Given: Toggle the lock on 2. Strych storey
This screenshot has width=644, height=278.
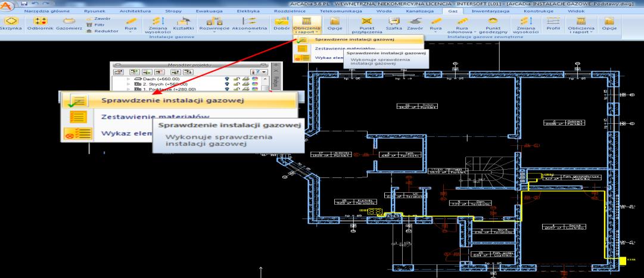Looking at the screenshot, I should [237, 84].
